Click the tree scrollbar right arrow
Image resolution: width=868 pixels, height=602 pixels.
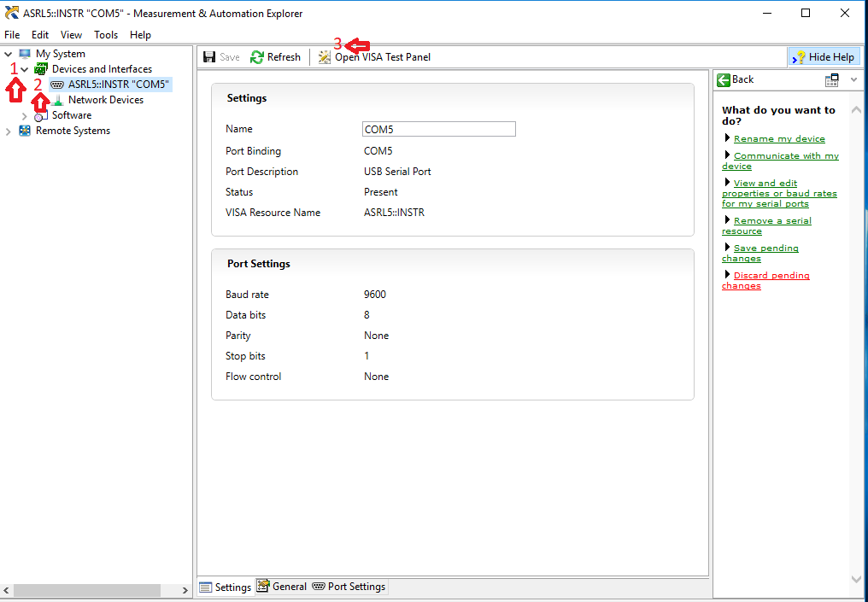[185, 590]
